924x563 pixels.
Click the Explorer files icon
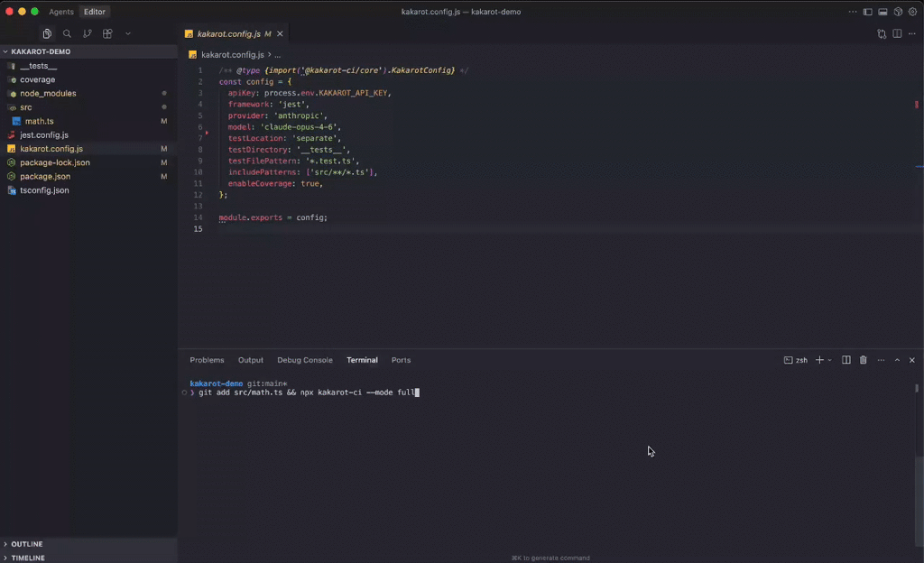[x=47, y=33]
